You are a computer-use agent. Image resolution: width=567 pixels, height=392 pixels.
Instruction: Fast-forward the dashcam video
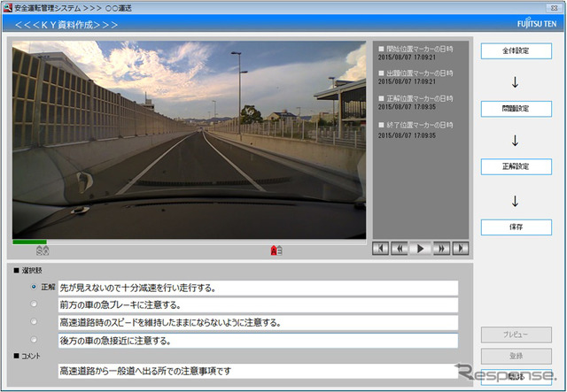click(x=441, y=249)
